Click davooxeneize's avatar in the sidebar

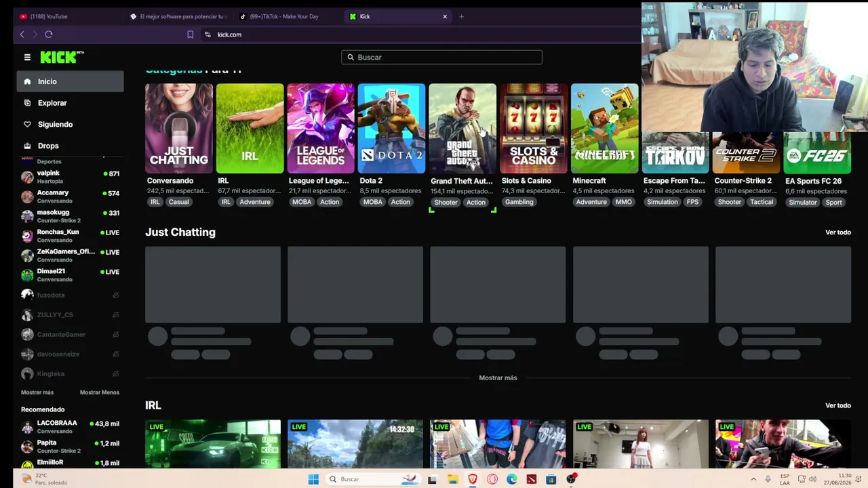click(x=27, y=354)
